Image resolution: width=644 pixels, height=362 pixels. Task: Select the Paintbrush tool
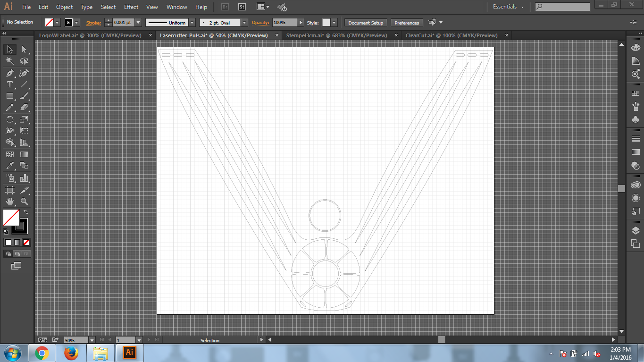tap(24, 96)
